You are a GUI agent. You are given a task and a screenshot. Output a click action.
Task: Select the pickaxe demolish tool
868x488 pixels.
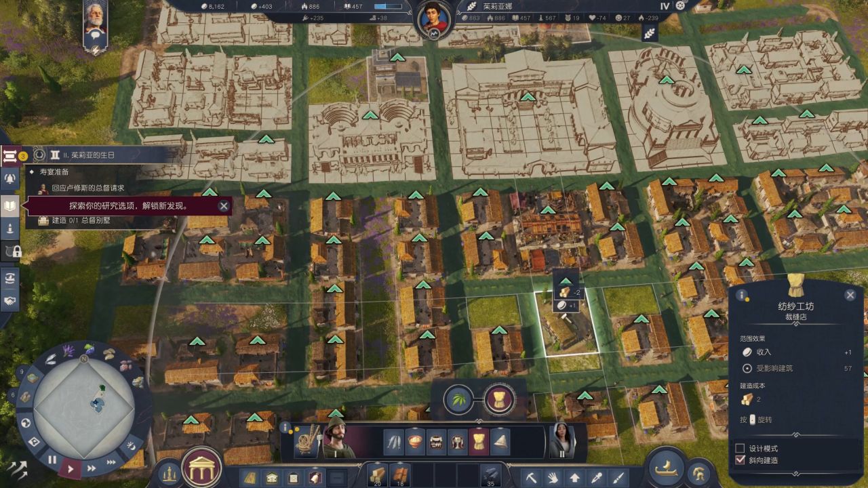(x=532, y=477)
